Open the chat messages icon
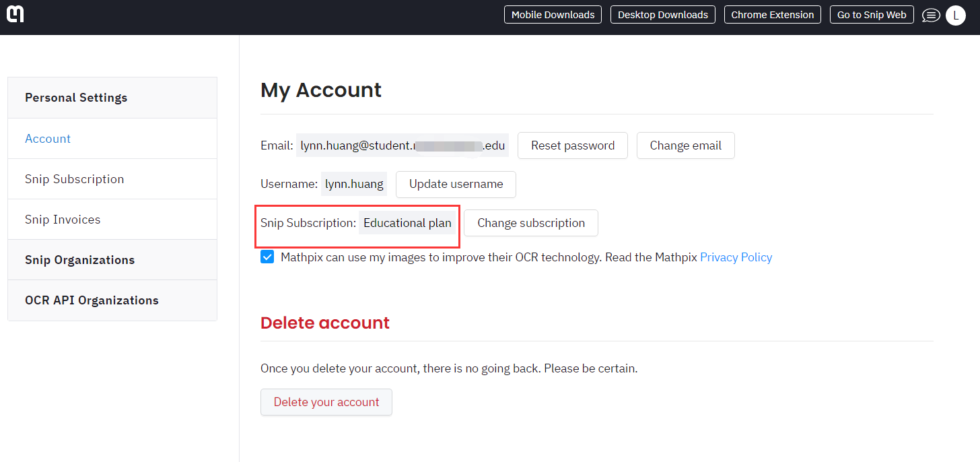 coord(931,15)
